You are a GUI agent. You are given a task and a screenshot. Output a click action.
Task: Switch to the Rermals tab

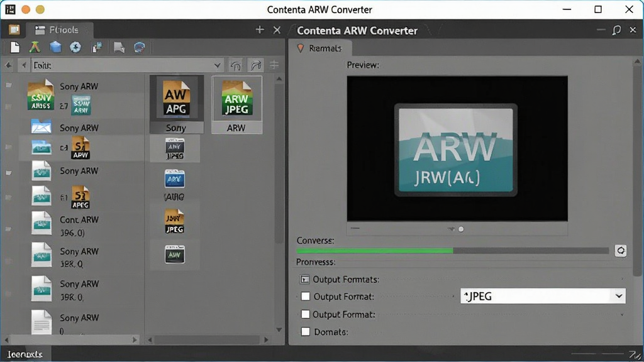pos(320,48)
